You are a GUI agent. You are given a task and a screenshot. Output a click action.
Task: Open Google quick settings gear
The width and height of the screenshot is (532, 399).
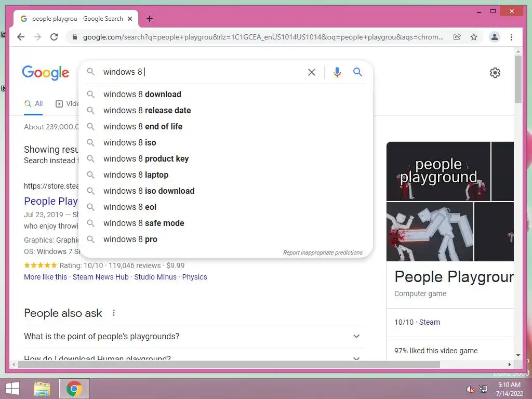[495, 73]
